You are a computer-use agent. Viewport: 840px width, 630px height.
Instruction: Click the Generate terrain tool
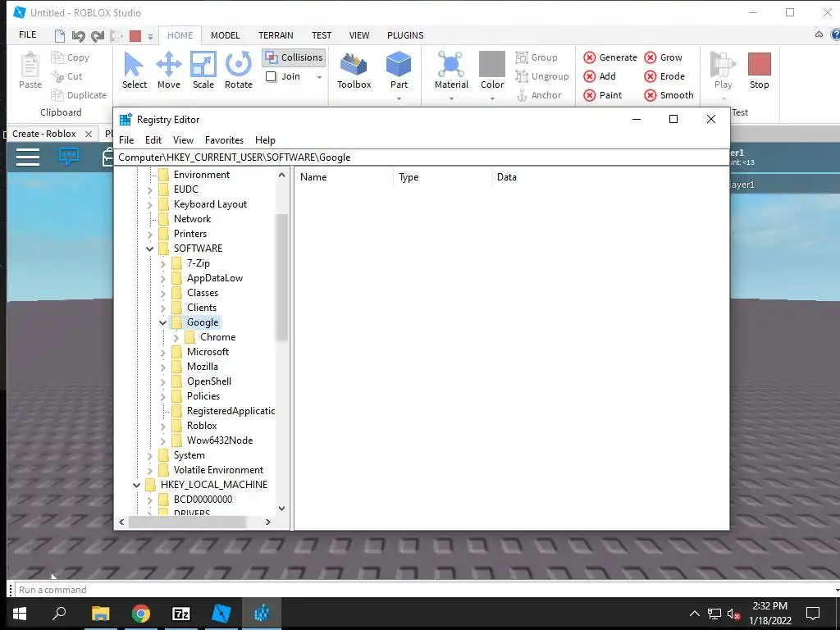tap(610, 57)
